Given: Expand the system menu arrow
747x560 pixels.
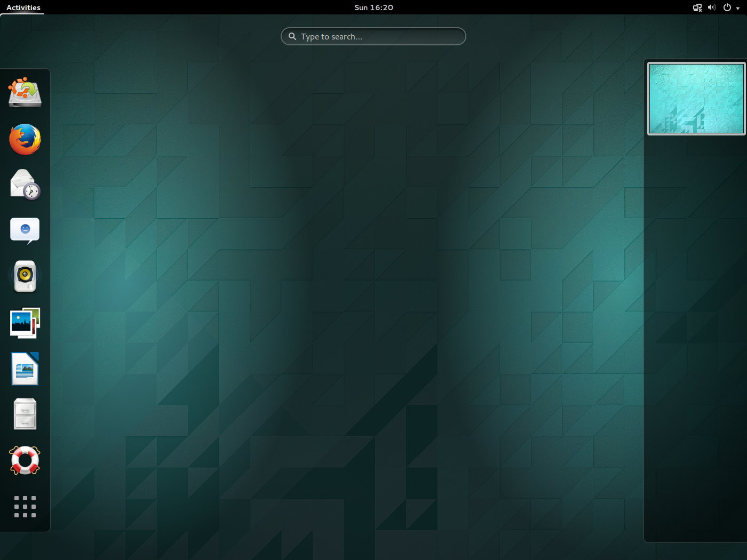Looking at the screenshot, I should coord(738,8).
